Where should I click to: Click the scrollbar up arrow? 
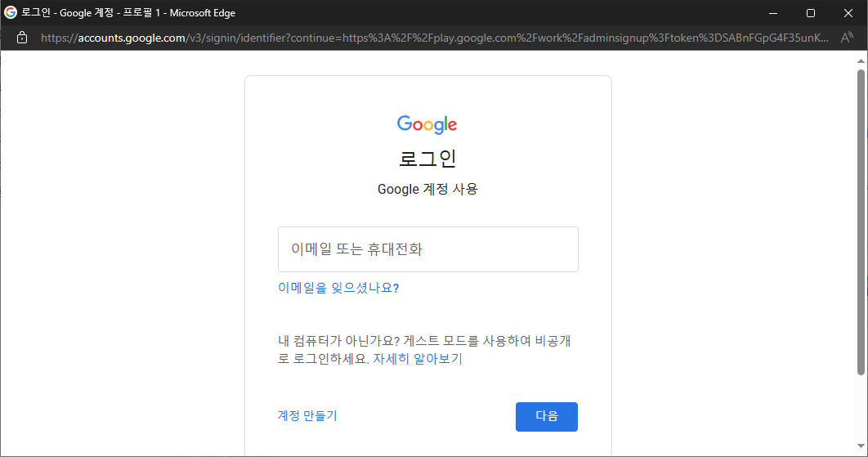861,61
